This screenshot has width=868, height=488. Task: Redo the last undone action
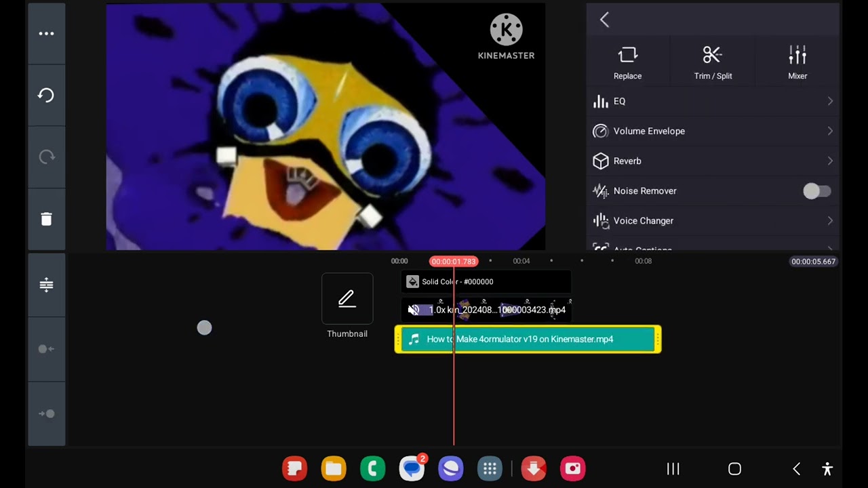click(x=46, y=157)
